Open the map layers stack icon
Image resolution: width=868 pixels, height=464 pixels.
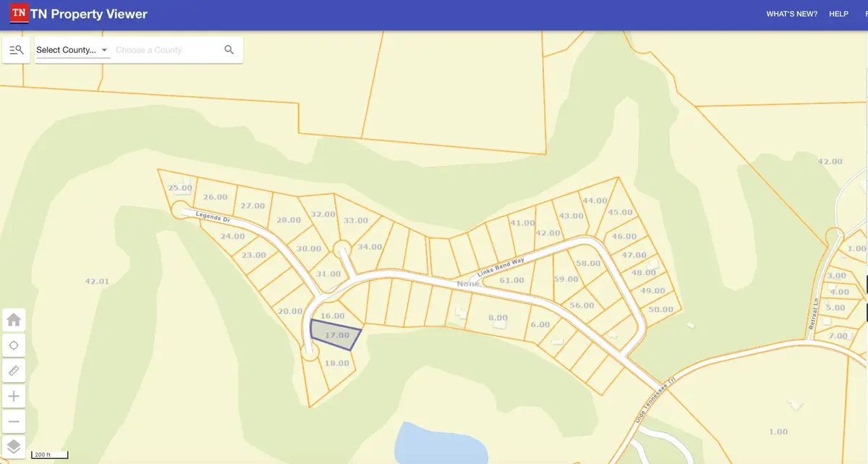(x=14, y=447)
